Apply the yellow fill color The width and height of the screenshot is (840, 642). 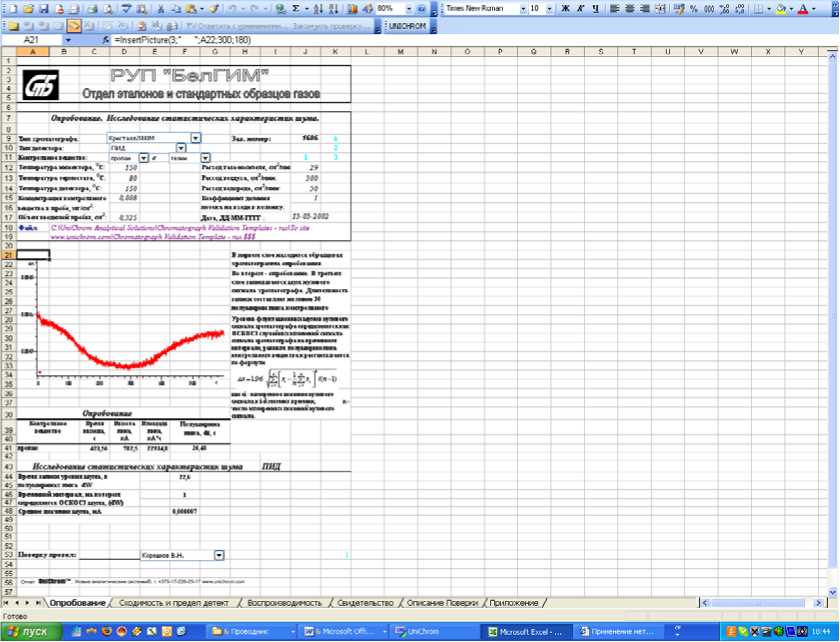click(781, 9)
